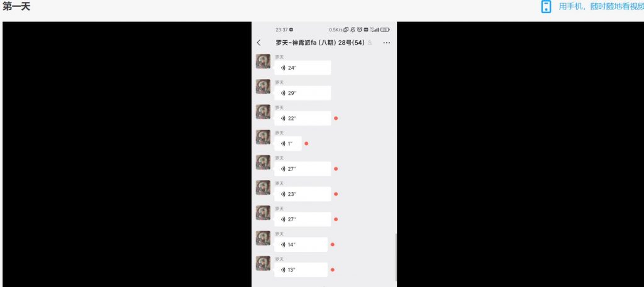This screenshot has height=287, width=644.
Task: Open the three-dot chat menu
Action: coord(387,43)
